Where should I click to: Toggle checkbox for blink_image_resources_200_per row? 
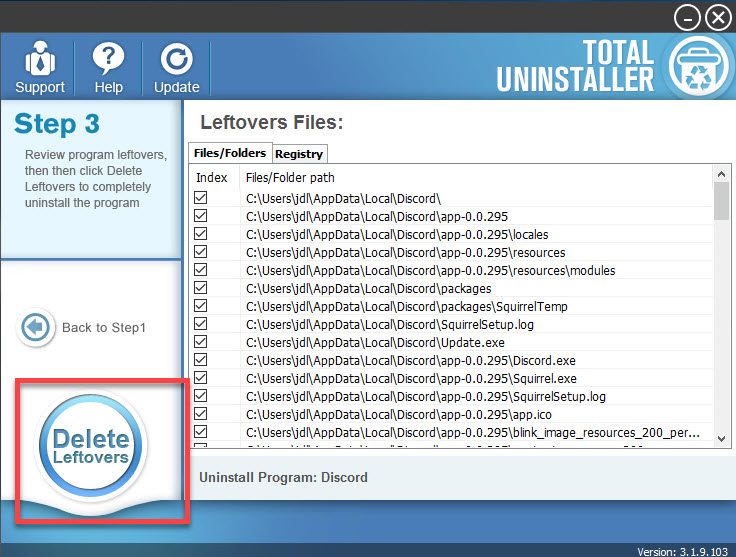point(200,432)
